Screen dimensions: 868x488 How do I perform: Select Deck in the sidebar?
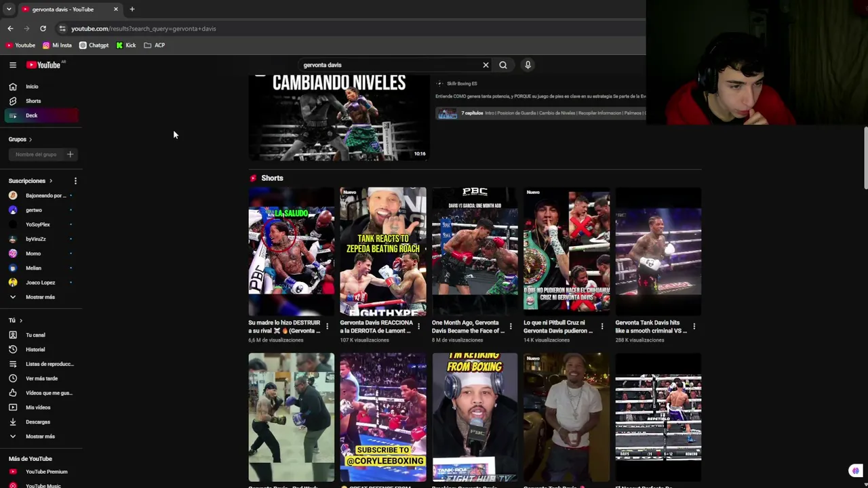click(x=41, y=115)
